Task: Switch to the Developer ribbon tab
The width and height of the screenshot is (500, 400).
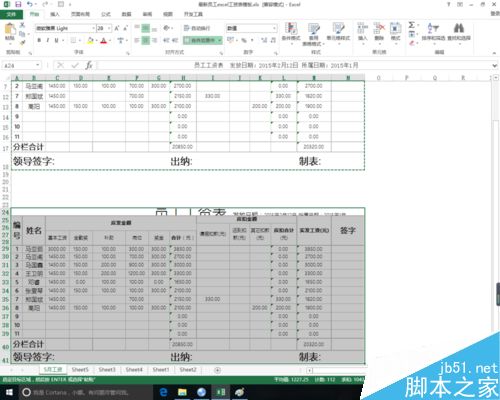Action: (x=193, y=14)
